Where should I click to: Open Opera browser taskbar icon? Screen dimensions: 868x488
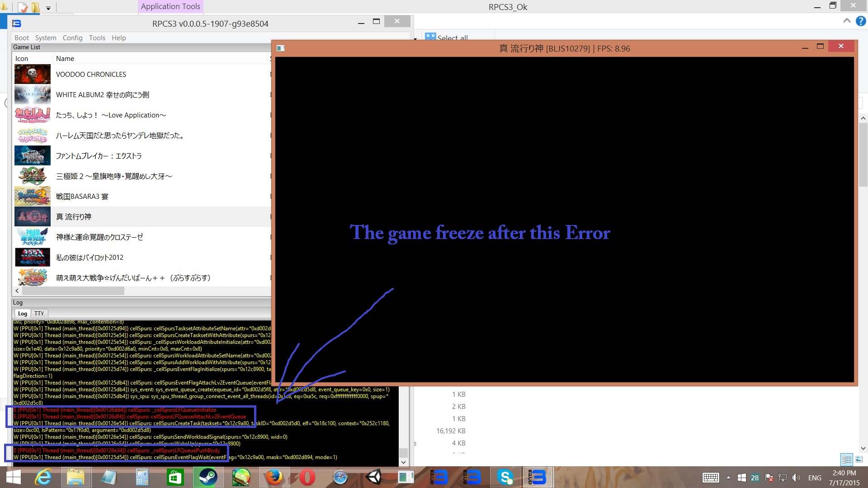coord(307,477)
